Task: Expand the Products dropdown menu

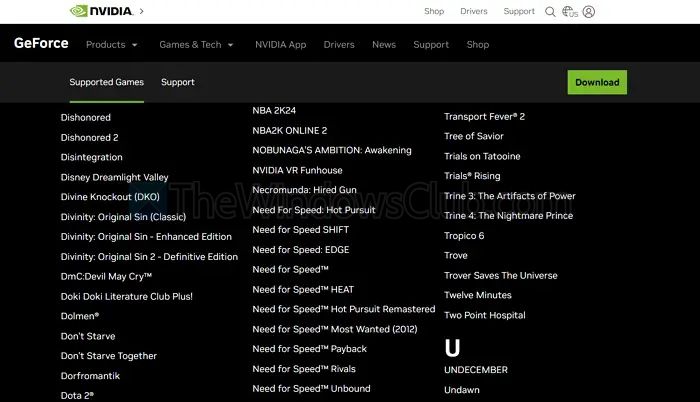Action: click(112, 45)
